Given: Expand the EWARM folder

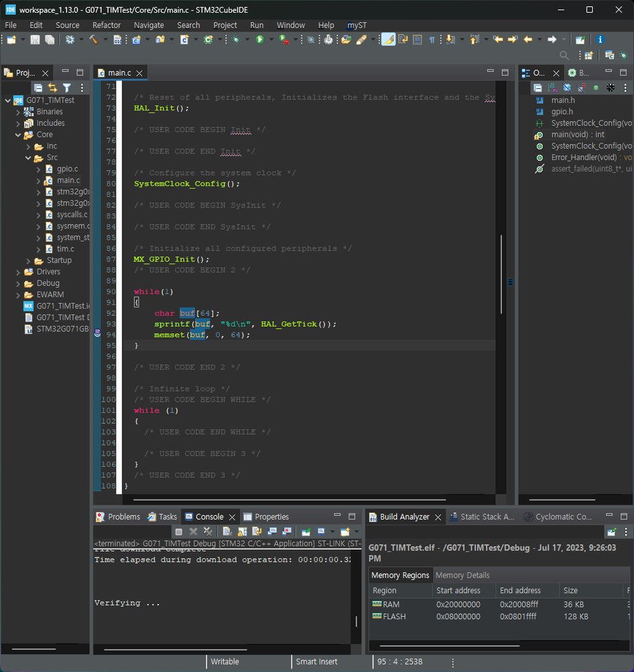Looking at the screenshot, I should (18, 295).
